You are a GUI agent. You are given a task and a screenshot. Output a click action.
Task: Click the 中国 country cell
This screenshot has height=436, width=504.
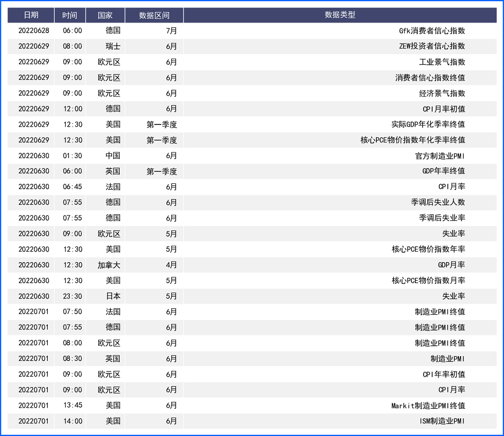113,155
